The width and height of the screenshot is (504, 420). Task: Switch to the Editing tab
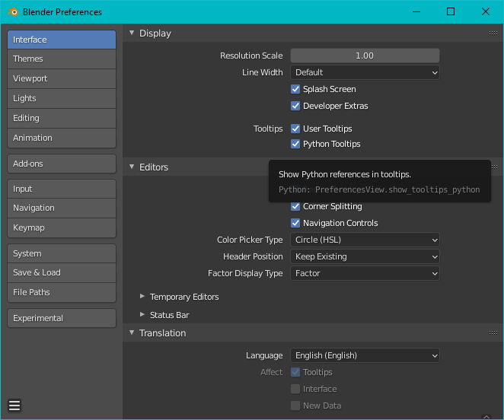coord(62,118)
